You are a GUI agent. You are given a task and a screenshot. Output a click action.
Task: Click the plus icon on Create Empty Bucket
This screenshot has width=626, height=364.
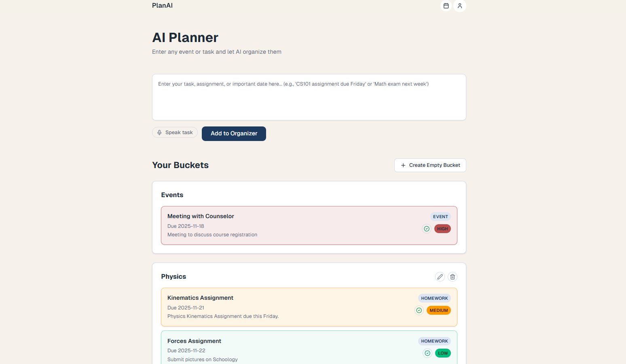pyautogui.click(x=403, y=165)
